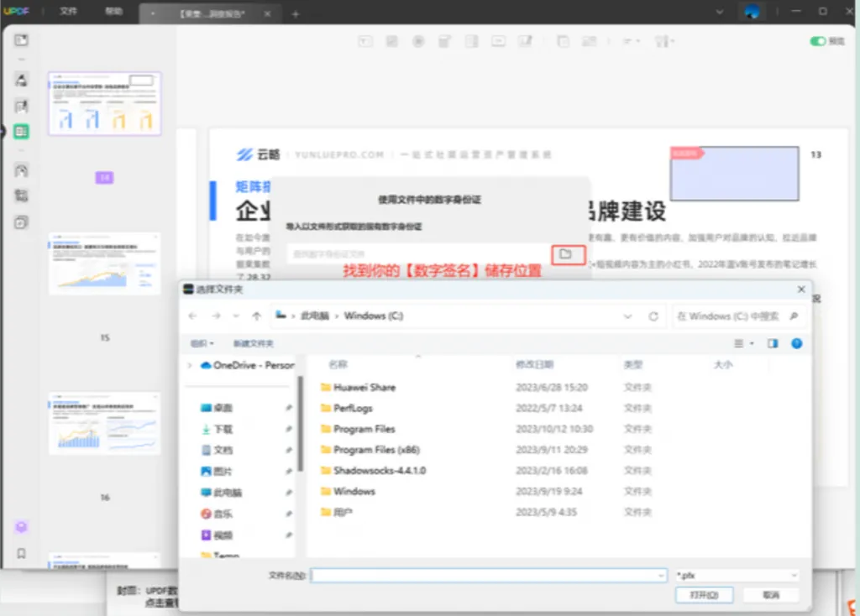The height and width of the screenshot is (616, 860).
Task: Select the check box tool in form toolbar
Action: (391, 41)
